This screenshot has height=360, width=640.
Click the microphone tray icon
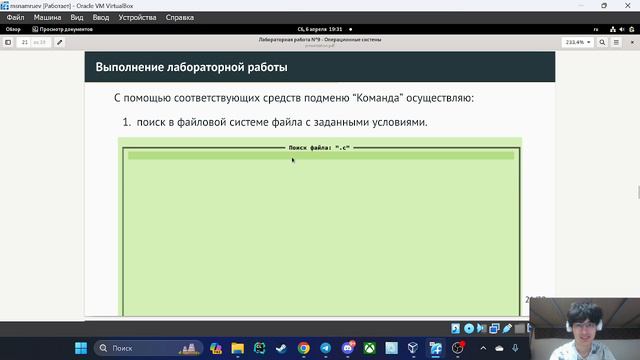tap(515, 348)
